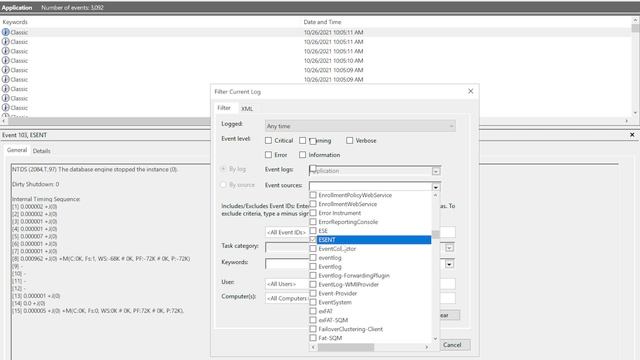Image resolution: width=640 pixels, height=360 pixels.
Task: Click right arrow of event list horizontal scrollbar
Action: pyautogui.click(x=627, y=121)
